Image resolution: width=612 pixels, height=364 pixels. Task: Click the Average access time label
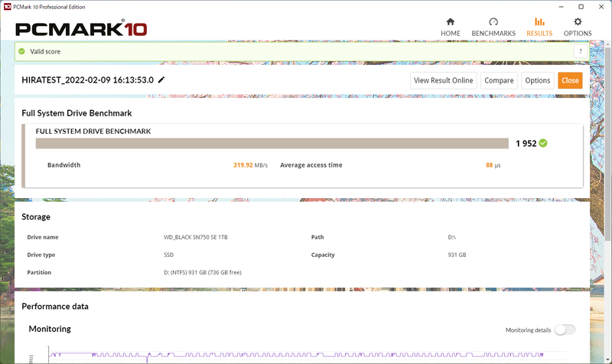[x=311, y=165]
